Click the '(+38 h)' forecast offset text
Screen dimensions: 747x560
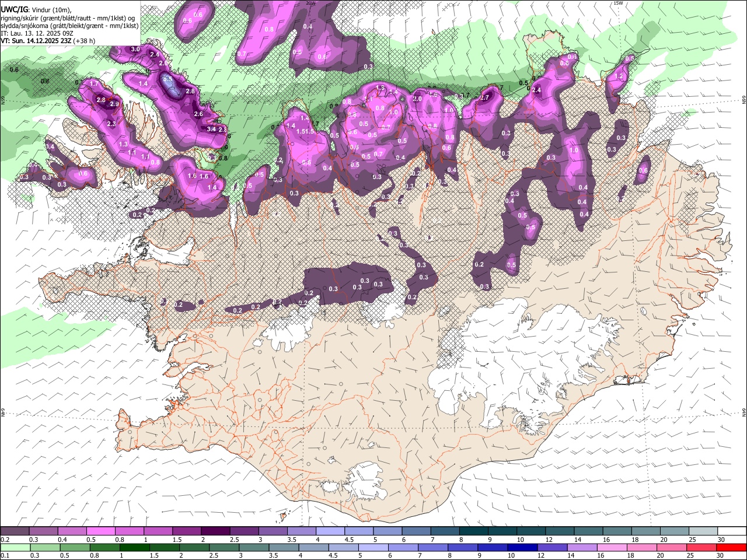[x=85, y=41]
